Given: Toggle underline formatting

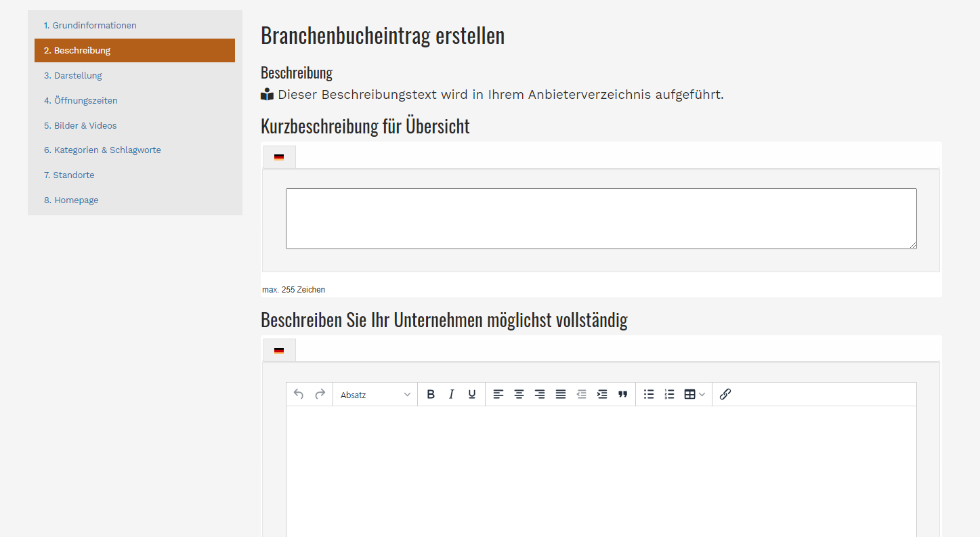Looking at the screenshot, I should click(x=472, y=394).
